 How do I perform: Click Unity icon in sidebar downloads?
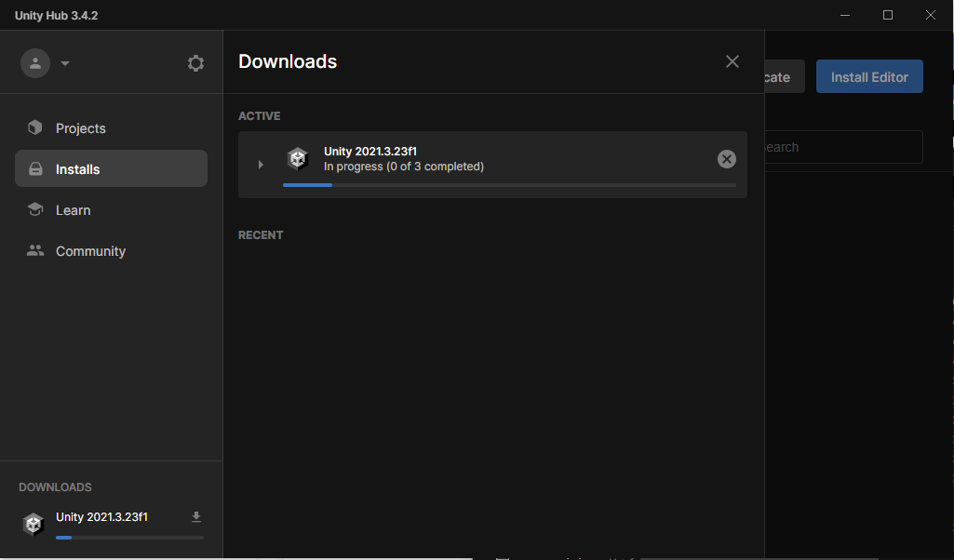coord(34,524)
